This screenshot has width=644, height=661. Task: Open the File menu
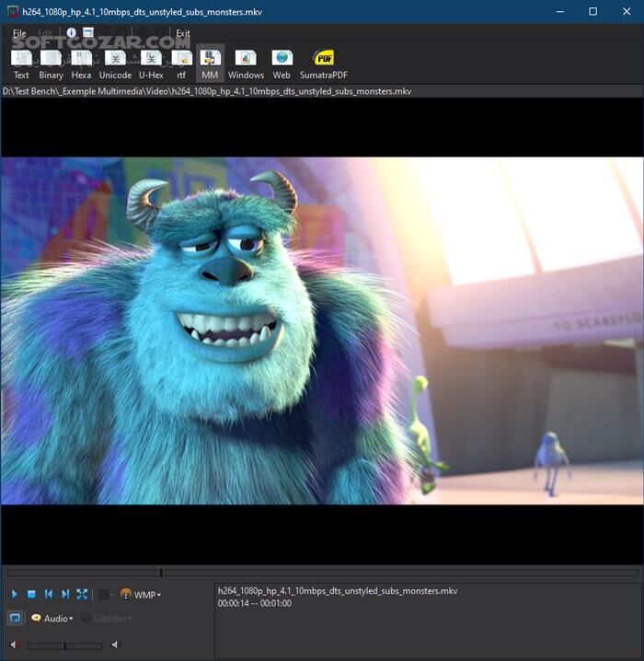coord(19,33)
